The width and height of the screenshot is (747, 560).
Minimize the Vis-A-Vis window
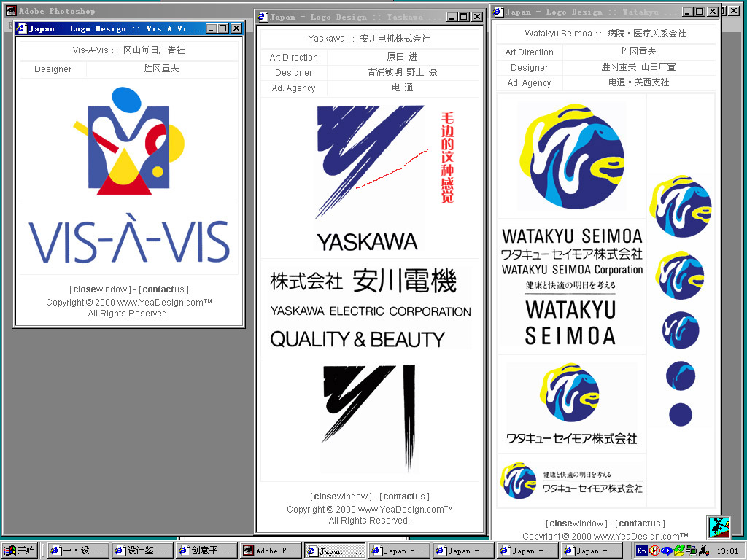[x=212, y=28]
